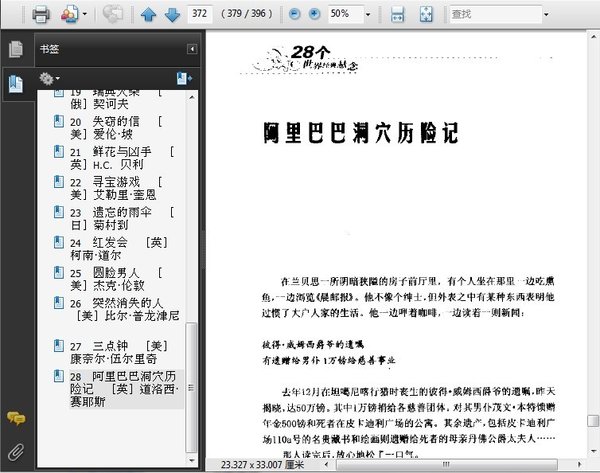The height and width of the screenshot is (473, 600).
Task: Click bookmark icon beside 27 三点钟
Action: coord(59,346)
